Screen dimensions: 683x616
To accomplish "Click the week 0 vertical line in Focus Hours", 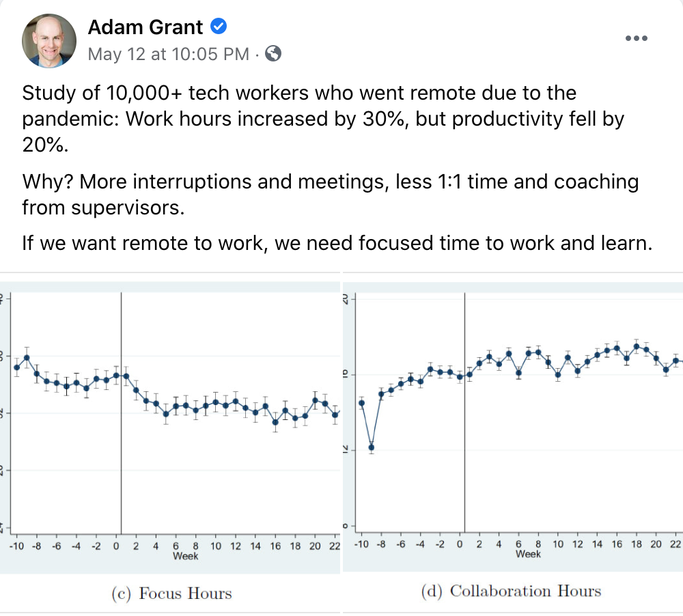I will 121,413.
